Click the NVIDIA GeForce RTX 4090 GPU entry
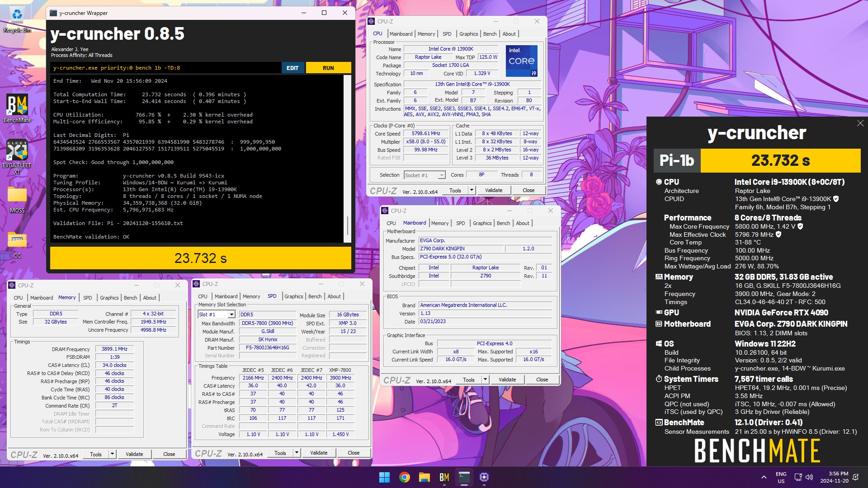 (x=781, y=313)
